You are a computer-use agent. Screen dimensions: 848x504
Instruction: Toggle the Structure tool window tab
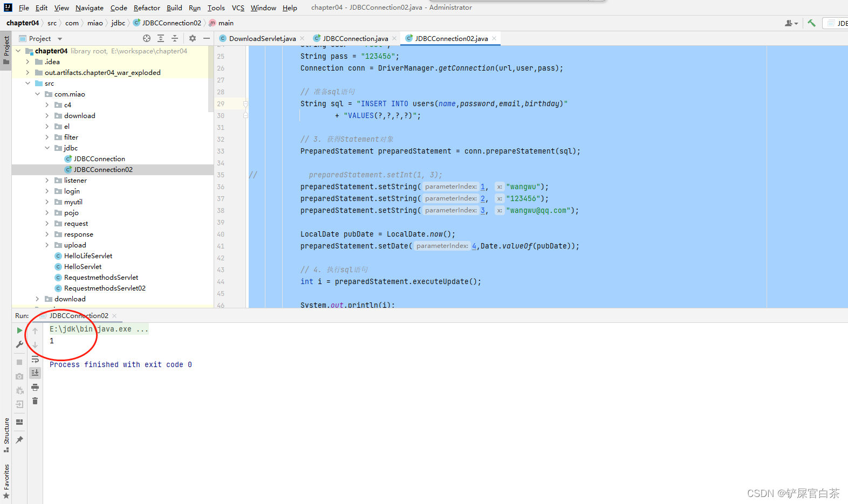tap(6, 435)
